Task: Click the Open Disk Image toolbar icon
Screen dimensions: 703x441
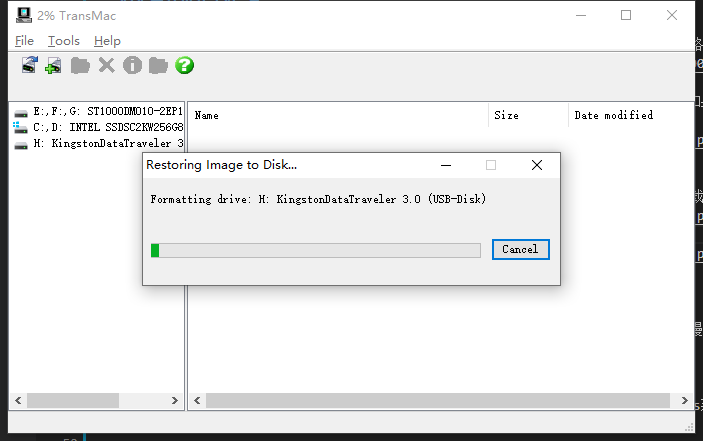Action: point(29,66)
